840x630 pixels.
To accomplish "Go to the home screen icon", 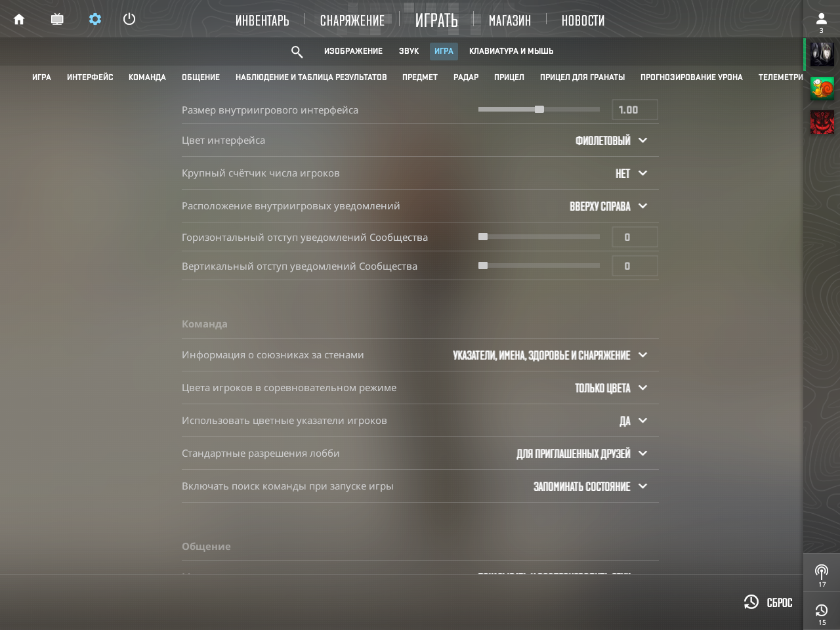I will pos(19,19).
